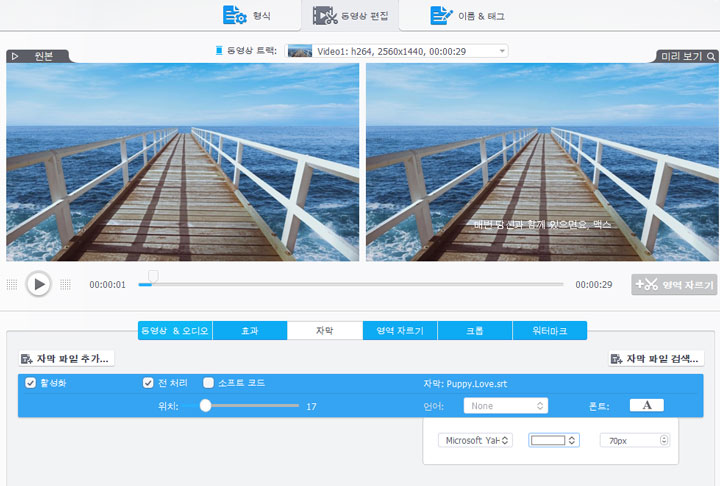Play the video with the play button
The image size is (720, 486).
tap(39, 284)
